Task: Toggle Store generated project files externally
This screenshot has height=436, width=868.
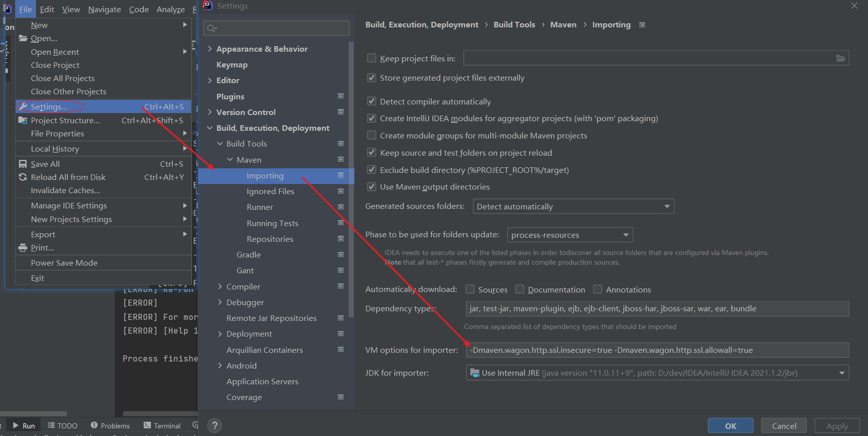Action: point(371,78)
